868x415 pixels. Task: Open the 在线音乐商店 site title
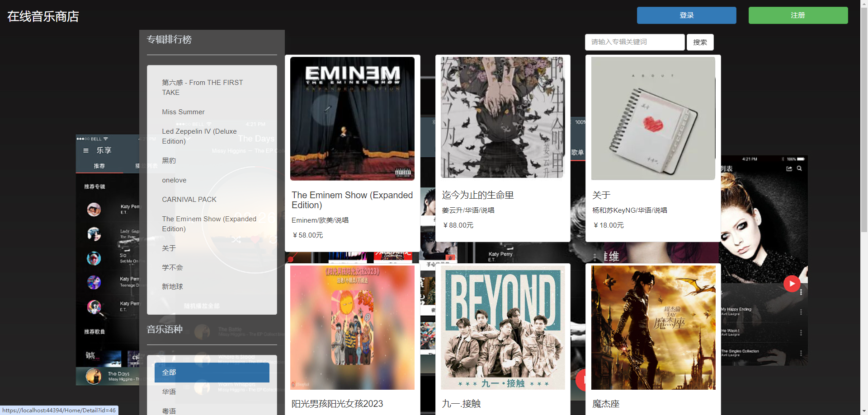[43, 17]
